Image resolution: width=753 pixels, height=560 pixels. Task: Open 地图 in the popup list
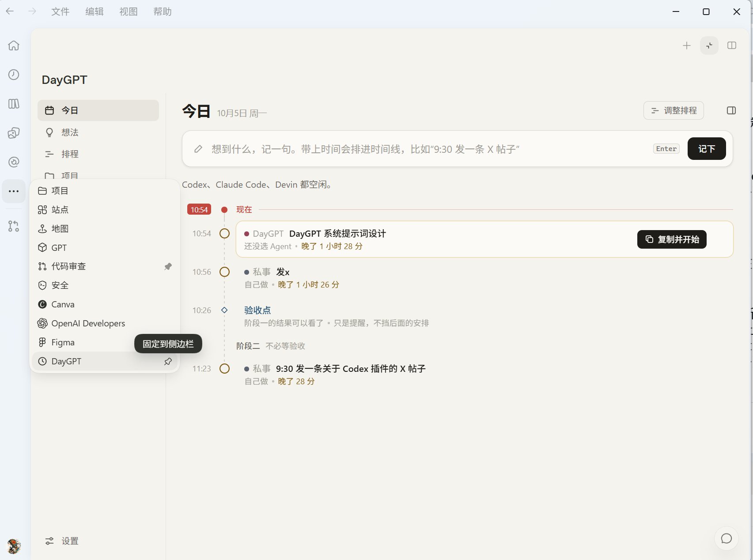tap(105, 229)
